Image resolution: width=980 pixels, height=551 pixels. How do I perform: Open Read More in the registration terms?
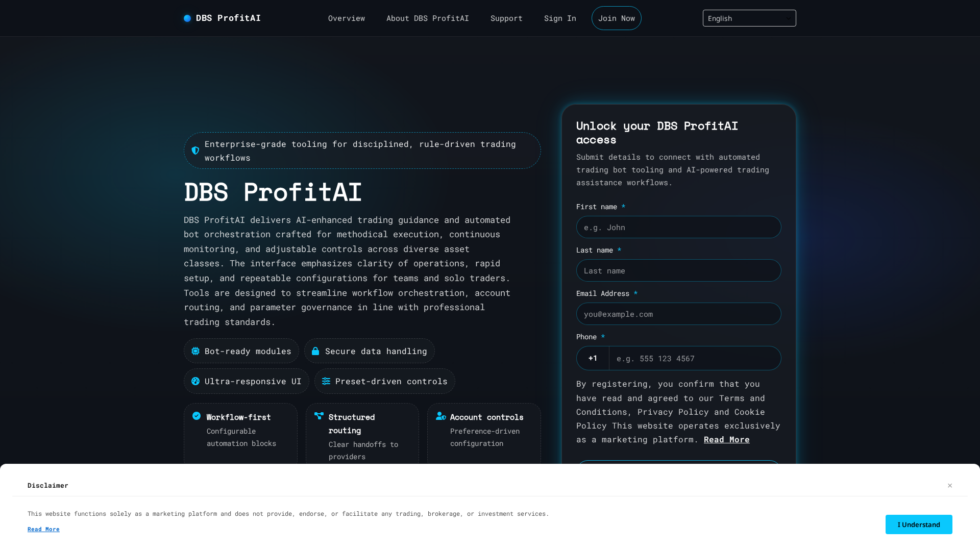(726, 439)
